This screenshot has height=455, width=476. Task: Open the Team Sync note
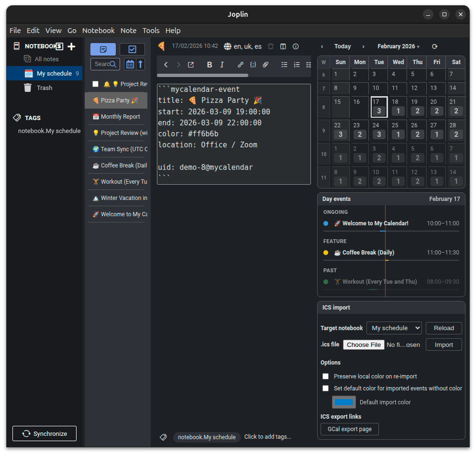pos(116,149)
